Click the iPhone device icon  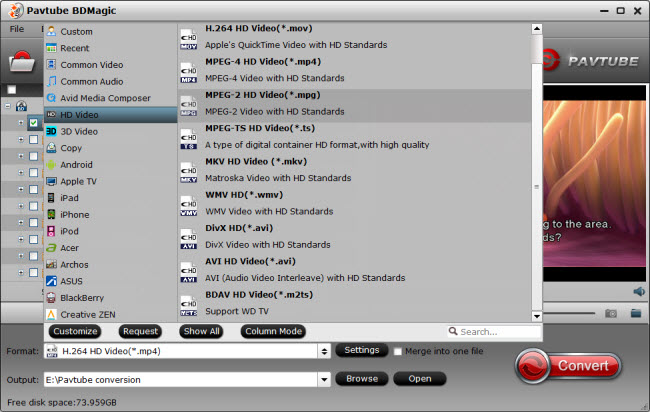(51, 214)
